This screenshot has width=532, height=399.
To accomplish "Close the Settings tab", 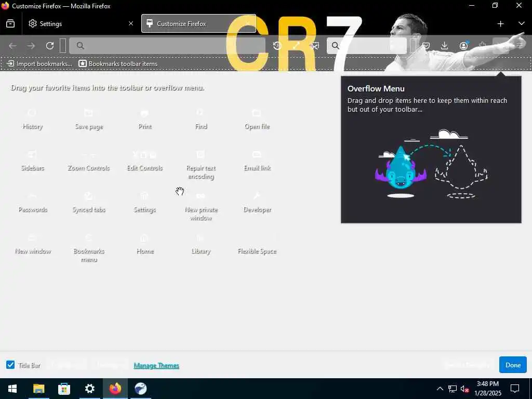I will pyautogui.click(x=131, y=24).
